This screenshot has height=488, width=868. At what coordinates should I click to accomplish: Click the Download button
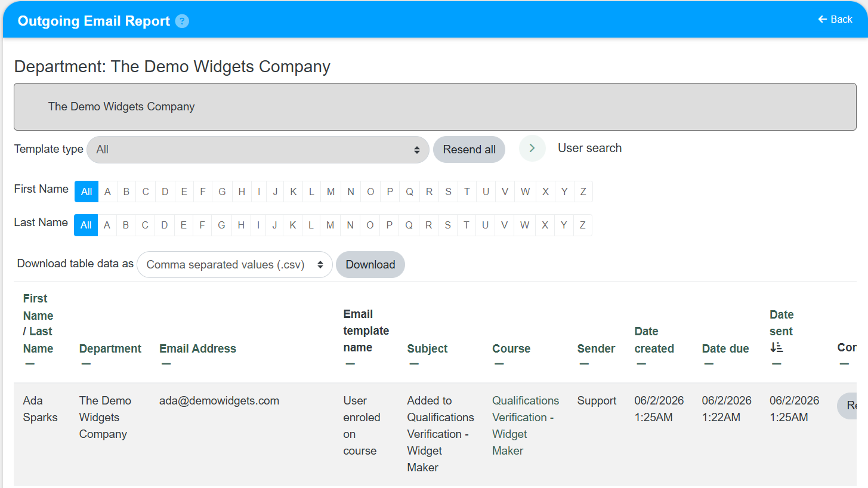[x=370, y=265]
